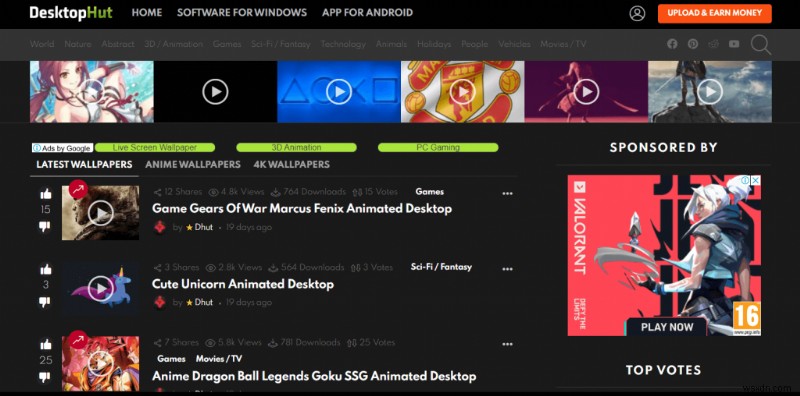Open more options for Dragon Ball entry
The height and width of the screenshot is (396, 800).
point(507,344)
